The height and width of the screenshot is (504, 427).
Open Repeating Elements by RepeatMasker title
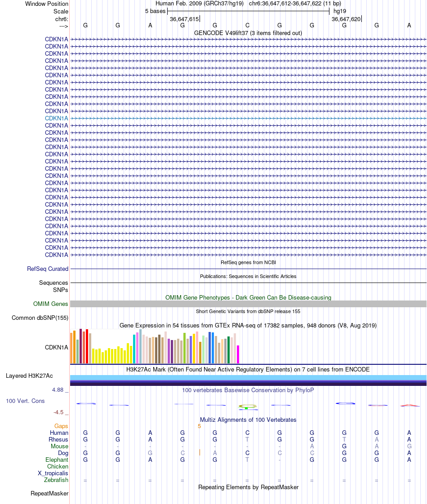248,487
